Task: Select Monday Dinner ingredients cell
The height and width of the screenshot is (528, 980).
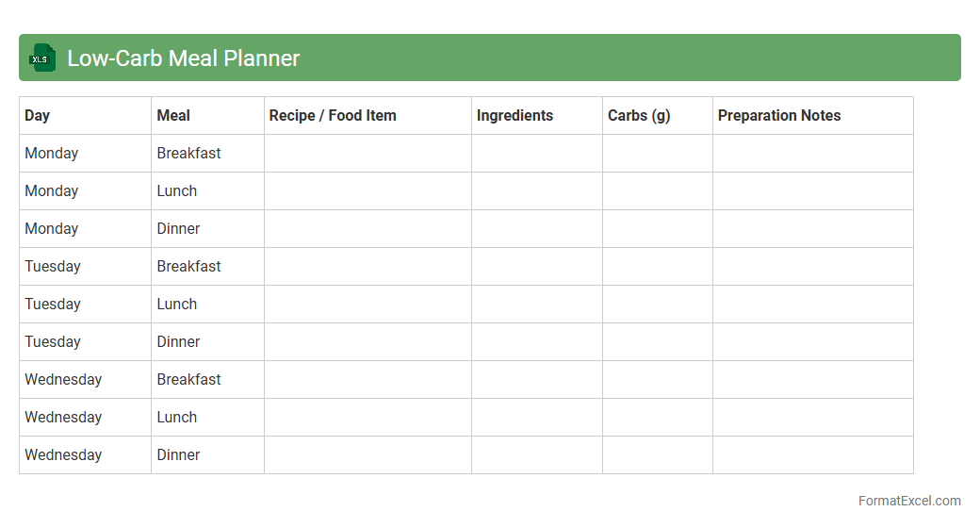Action: pyautogui.click(x=536, y=229)
